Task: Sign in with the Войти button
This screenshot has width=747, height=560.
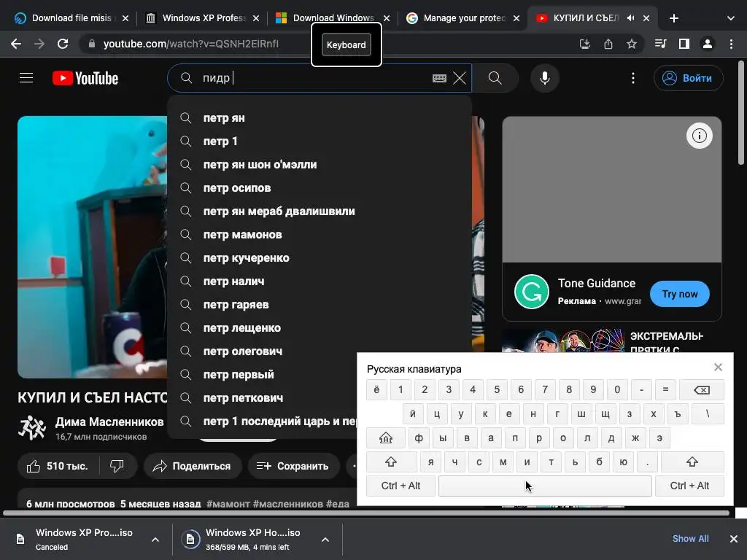Action: pyautogui.click(x=689, y=78)
